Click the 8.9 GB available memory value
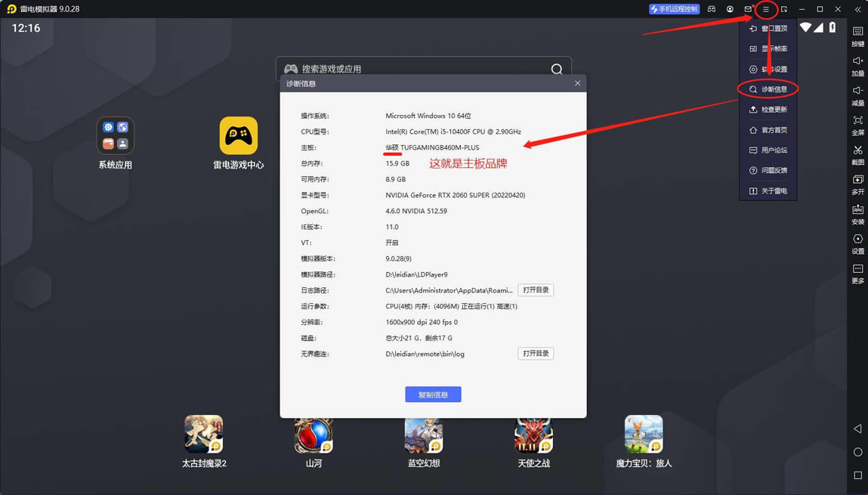The height and width of the screenshot is (495, 868). (395, 179)
